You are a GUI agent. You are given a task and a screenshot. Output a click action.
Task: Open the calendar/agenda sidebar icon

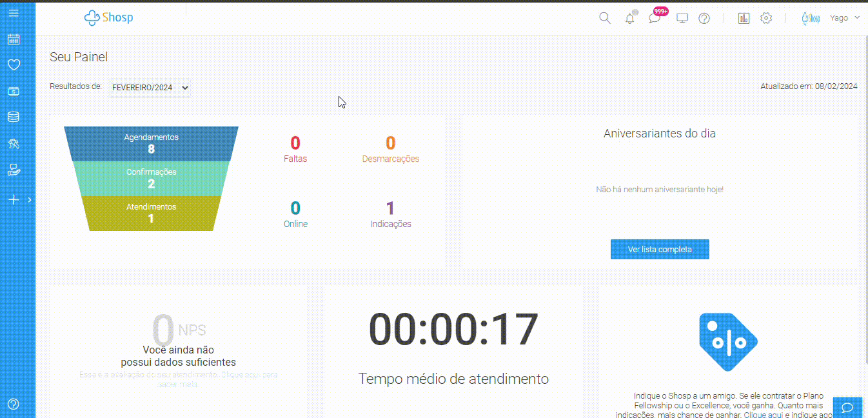point(13,39)
